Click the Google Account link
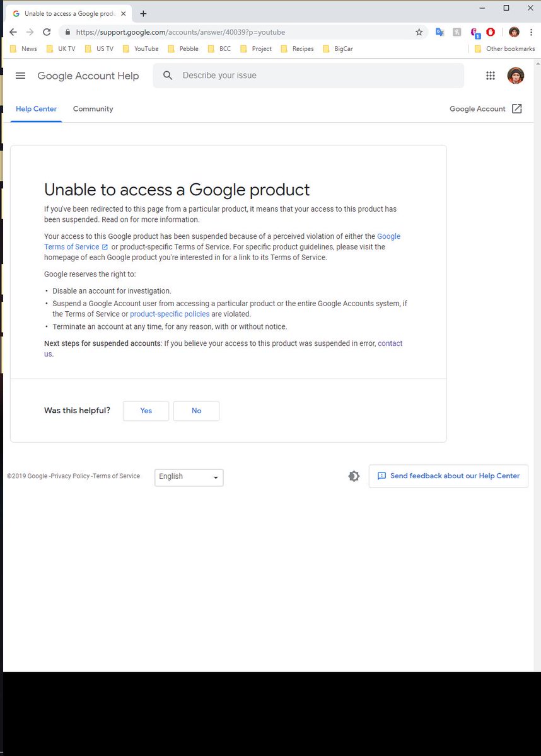The height and width of the screenshot is (756, 541). (477, 109)
